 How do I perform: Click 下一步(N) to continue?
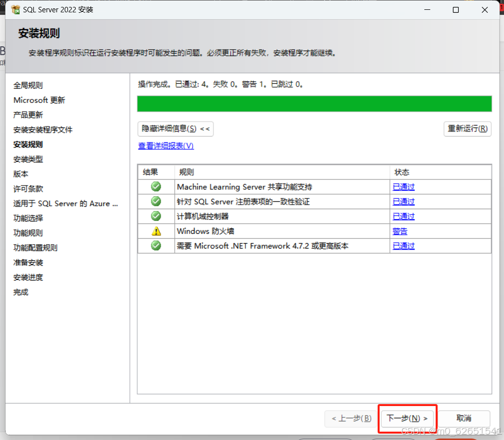click(407, 418)
